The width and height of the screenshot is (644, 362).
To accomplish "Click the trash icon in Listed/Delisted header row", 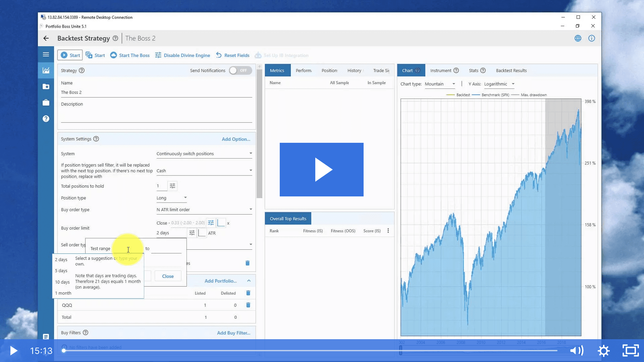I will click(248, 293).
